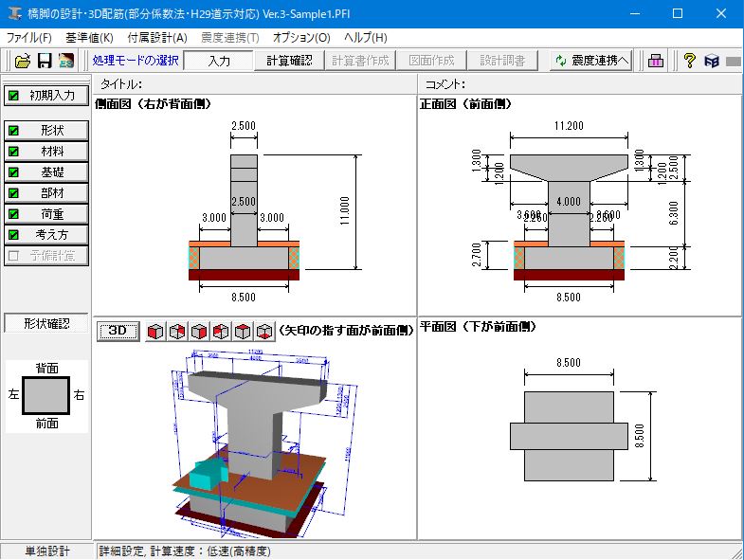Click the 単独設計 status bar entry
The height and width of the screenshot is (560, 744).
point(46,551)
